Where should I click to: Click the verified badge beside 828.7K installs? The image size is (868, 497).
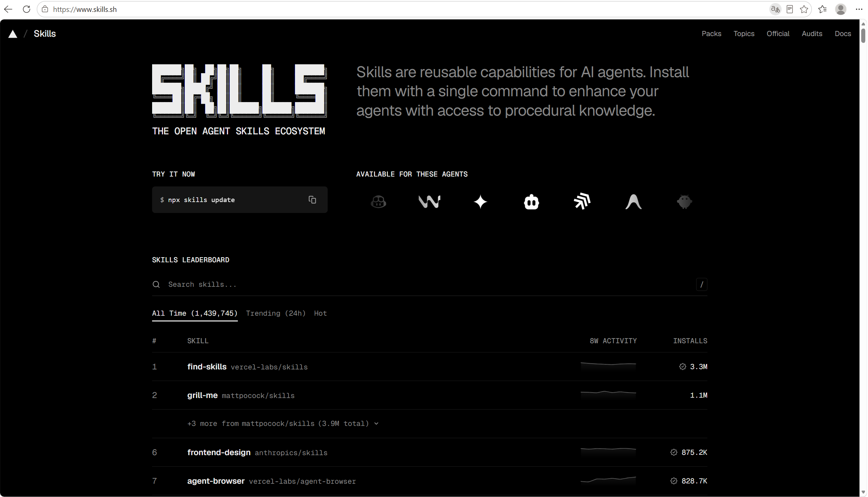tap(674, 481)
